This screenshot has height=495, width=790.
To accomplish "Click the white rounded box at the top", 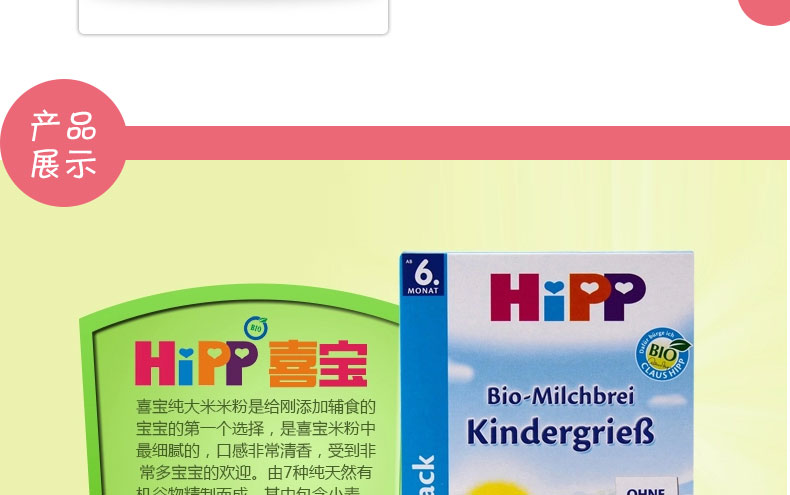I will click(233, 16).
